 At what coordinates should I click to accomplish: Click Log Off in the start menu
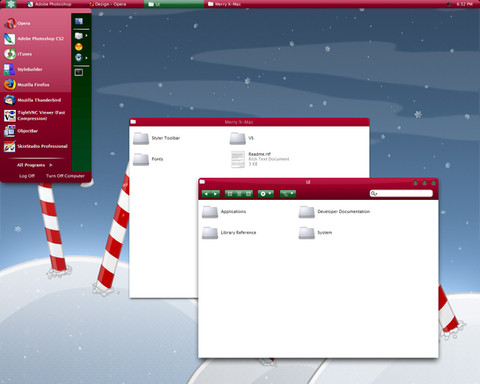click(27, 176)
